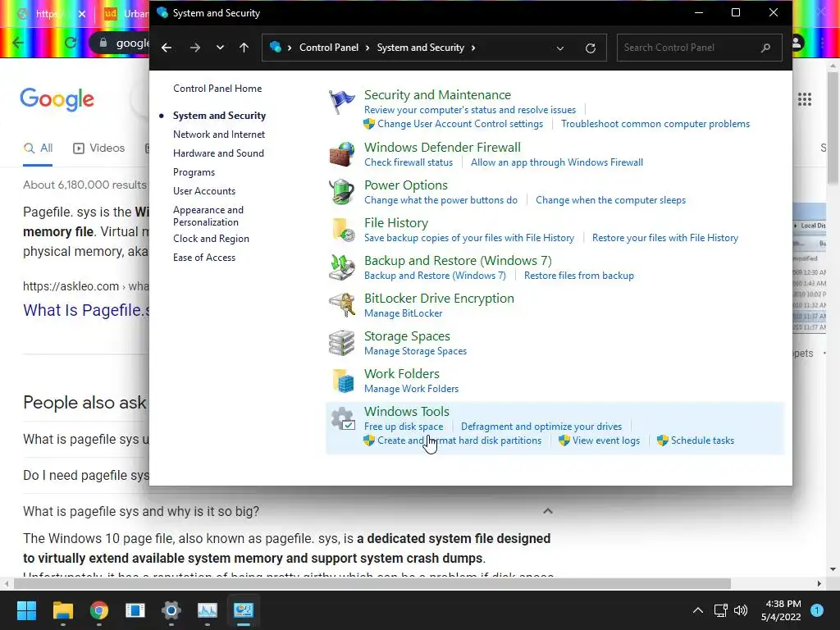Click the BitLocker keys icon
The width and height of the screenshot is (840, 630).
pos(342,305)
